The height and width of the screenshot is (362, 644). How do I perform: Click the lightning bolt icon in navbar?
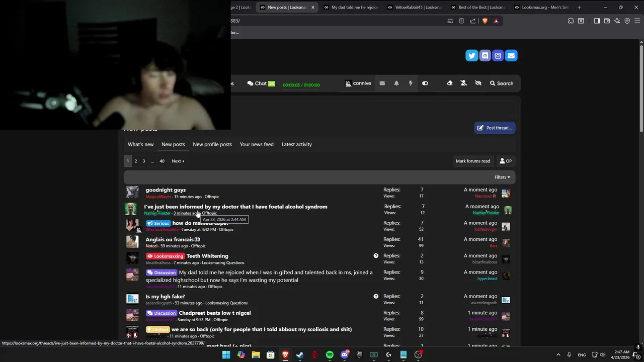411,83
